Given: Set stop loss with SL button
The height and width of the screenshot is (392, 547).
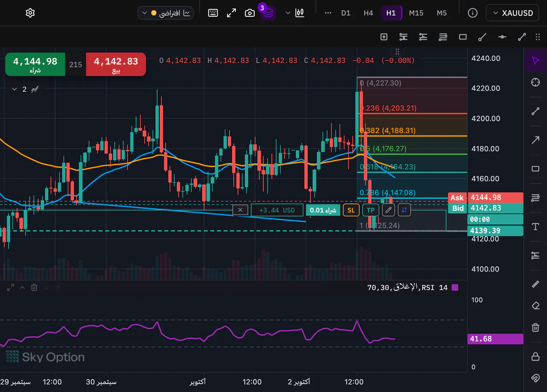Looking at the screenshot, I should [x=351, y=210].
